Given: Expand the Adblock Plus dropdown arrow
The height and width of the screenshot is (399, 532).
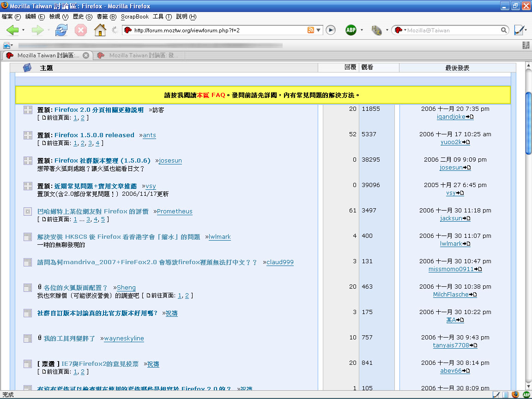Looking at the screenshot, I should pos(362,30).
